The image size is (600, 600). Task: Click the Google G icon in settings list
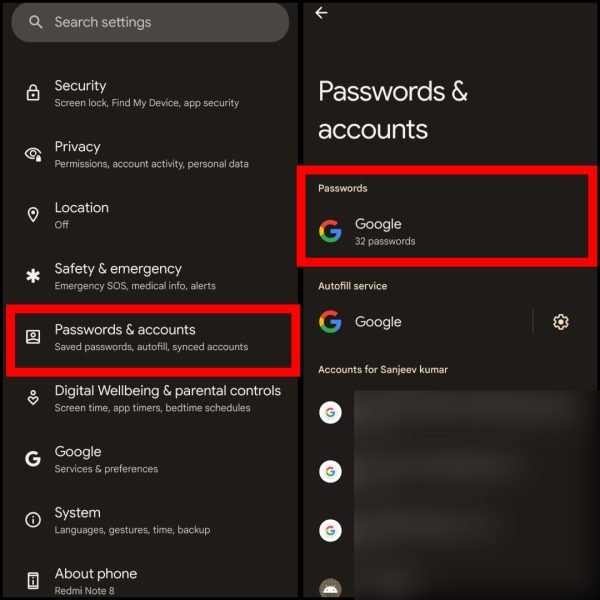[33, 459]
